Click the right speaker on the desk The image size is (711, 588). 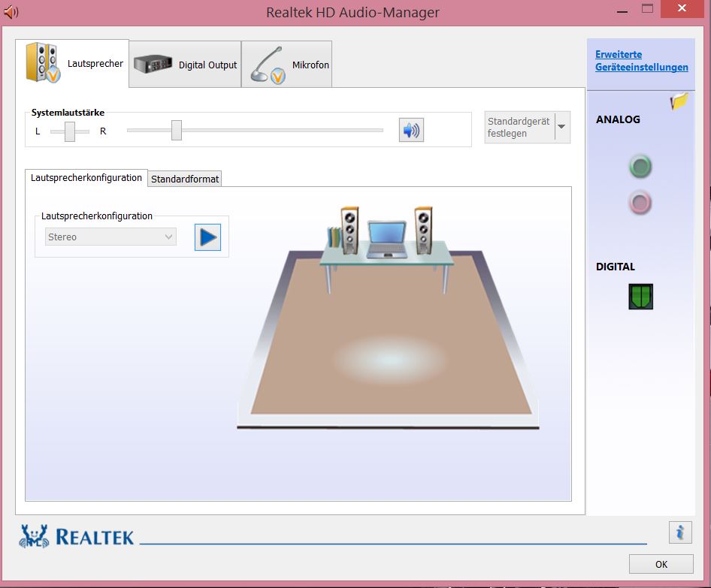pos(423,230)
